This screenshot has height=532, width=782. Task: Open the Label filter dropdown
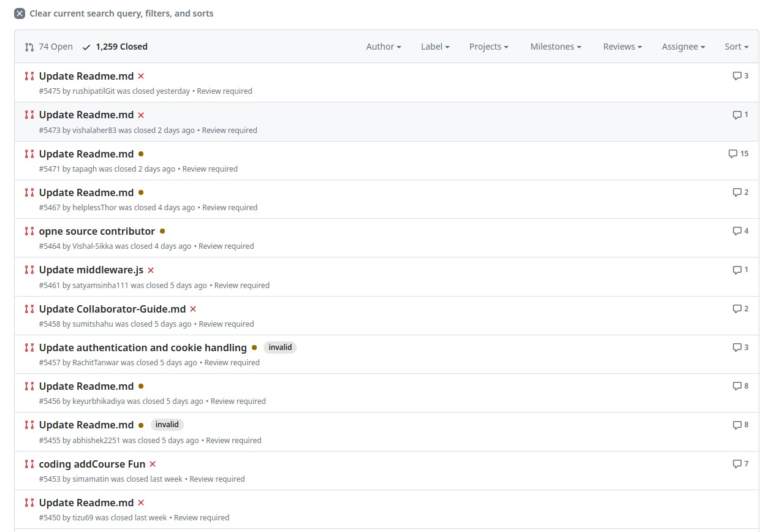point(435,47)
